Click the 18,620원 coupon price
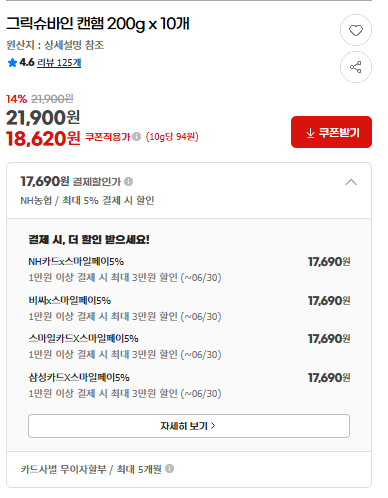This screenshot has height=498, width=388. [43, 138]
